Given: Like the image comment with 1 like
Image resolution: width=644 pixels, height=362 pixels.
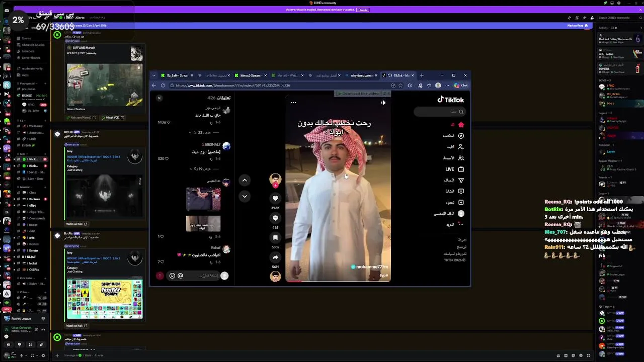Looking at the screenshot, I should point(161,236).
